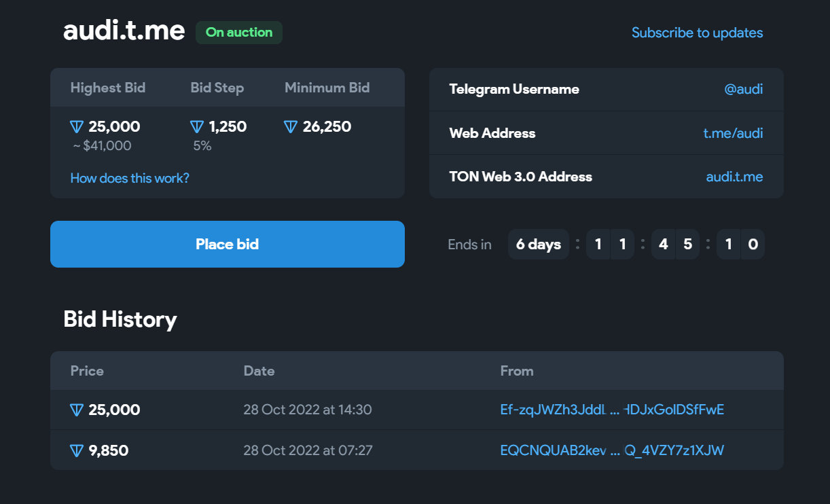The height and width of the screenshot is (504, 830).
Task: Select the 26,250 minimum bid value
Action: [x=327, y=127]
